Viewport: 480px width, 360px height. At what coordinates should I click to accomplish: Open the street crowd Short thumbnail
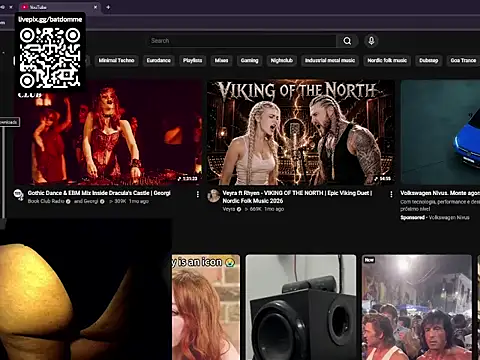tap(417, 307)
